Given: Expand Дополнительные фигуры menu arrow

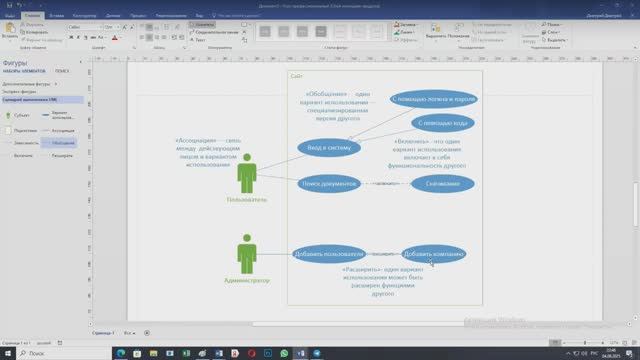Looking at the screenshot, I should (x=56, y=84).
